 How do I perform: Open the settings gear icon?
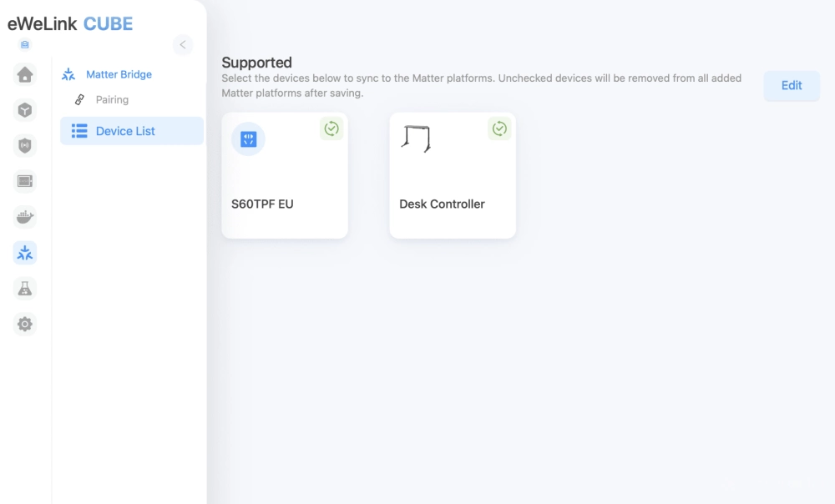tap(24, 324)
